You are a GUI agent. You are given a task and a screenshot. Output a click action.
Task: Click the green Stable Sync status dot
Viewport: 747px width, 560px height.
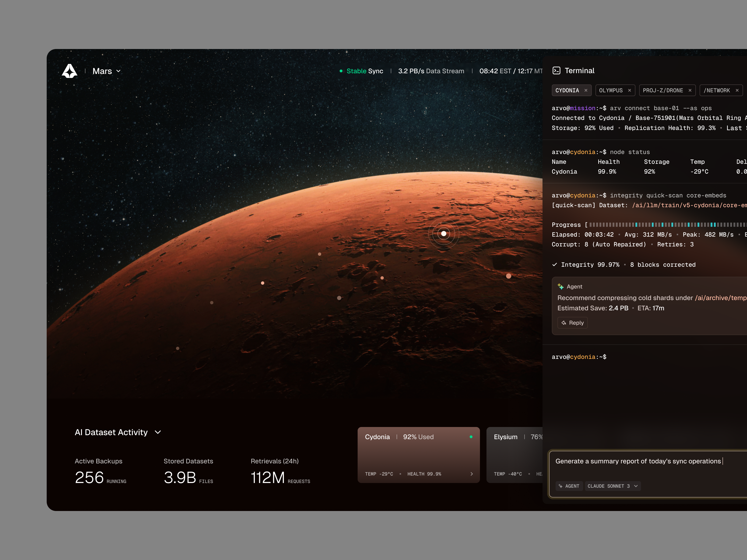[x=341, y=71]
